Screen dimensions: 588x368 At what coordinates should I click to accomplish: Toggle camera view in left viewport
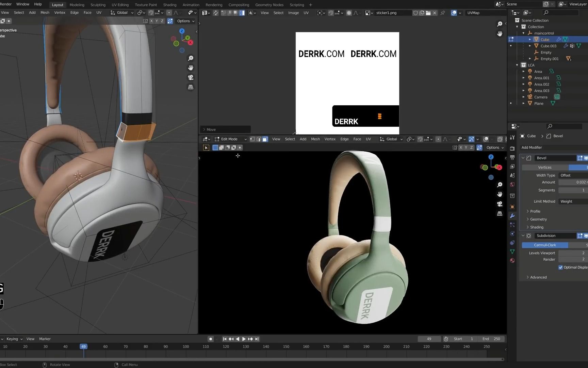[191, 77]
